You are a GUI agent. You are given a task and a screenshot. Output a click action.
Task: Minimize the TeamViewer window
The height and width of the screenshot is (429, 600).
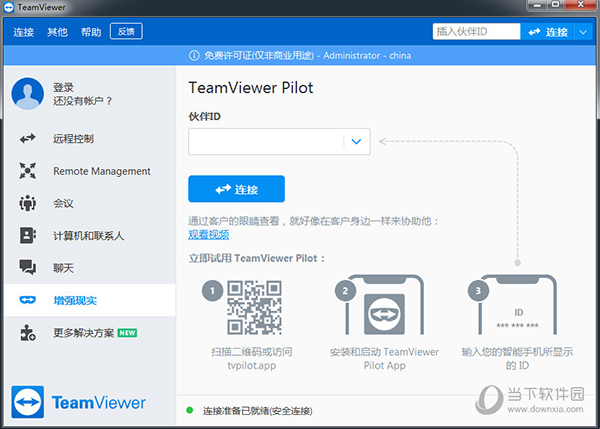[538, 5]
